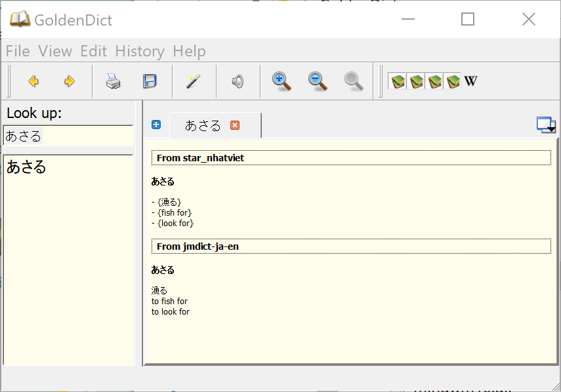The image size is (561, 392).
Task: Open the tab list dropdown button
Action: point(546,125)
